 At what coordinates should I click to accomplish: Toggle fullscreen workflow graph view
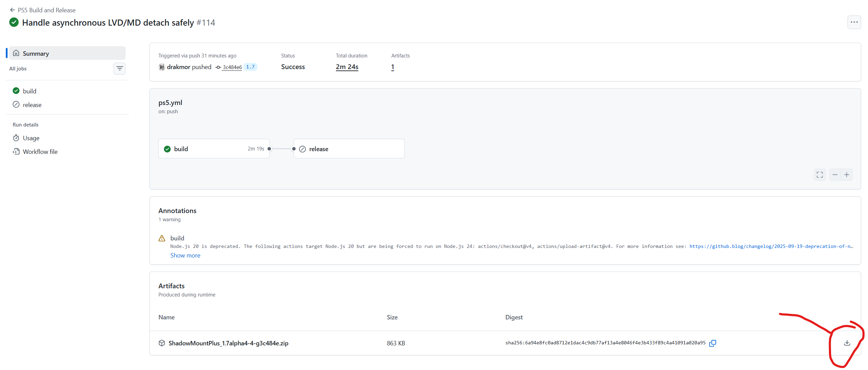(x=820, y=175)
